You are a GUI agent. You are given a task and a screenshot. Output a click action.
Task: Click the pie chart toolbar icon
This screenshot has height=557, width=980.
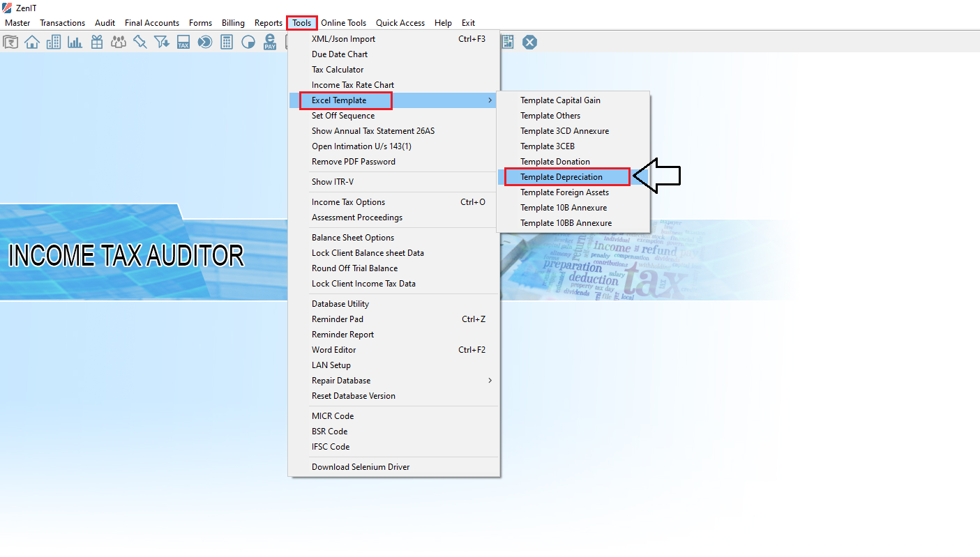point(248,43)
